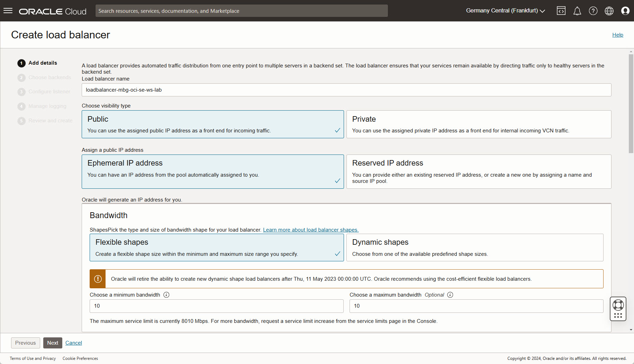
Task: Select the Private visibility type card
Action: tap(479, 124)
